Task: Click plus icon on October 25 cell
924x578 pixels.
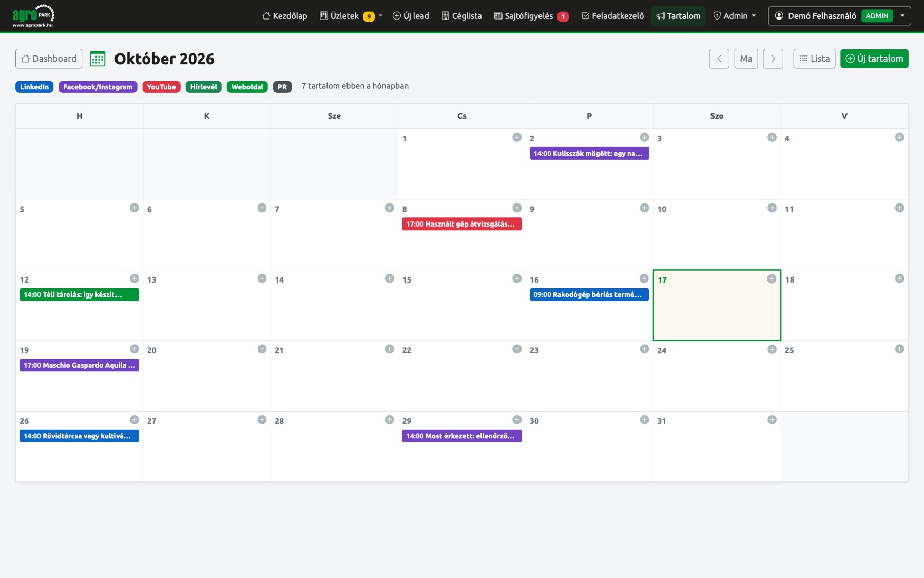Action: (x=899, y=349)
